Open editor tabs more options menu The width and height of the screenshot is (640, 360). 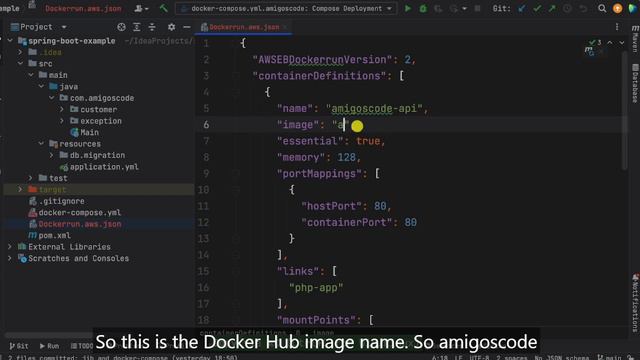coord(617,27)
